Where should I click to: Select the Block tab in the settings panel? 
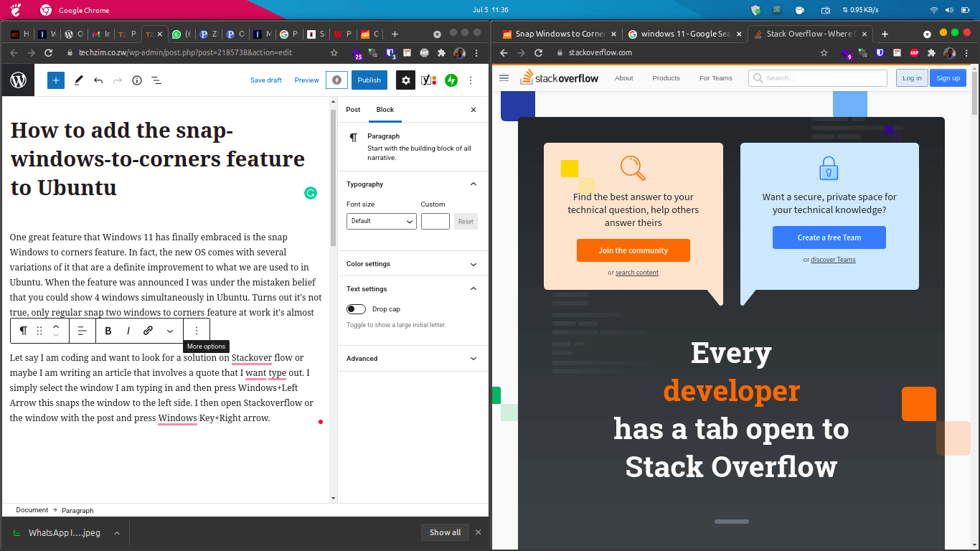pyautogui.click(x=385, y=110)
